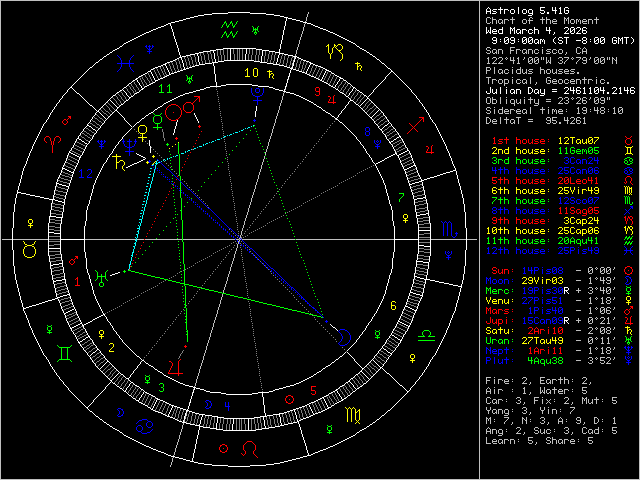Image resolution: width=640 pixels, height=480 pixels.
Task: Select the yellow Virgo sign on the outer ring
Action: tap(353, 415)
